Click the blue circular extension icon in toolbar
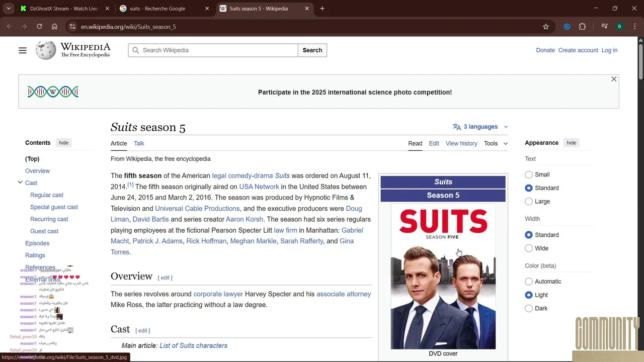This screenshot has height=362, width=644. (567, 27)
